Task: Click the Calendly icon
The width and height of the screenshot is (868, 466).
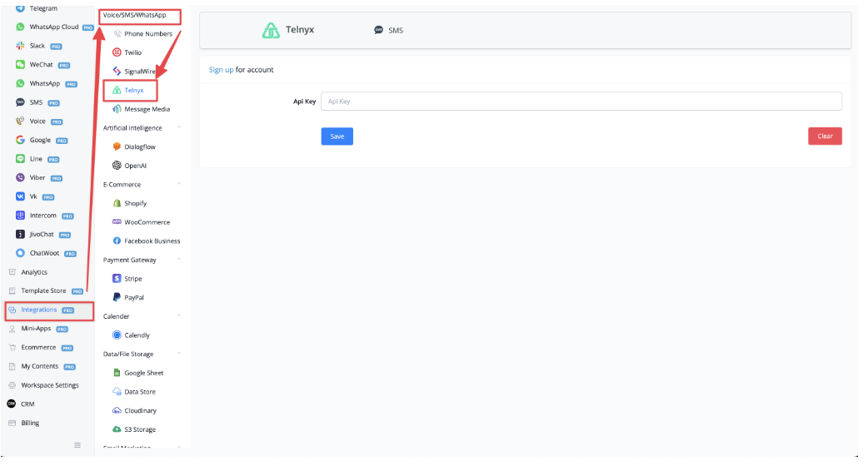Action: coord(117,335)
